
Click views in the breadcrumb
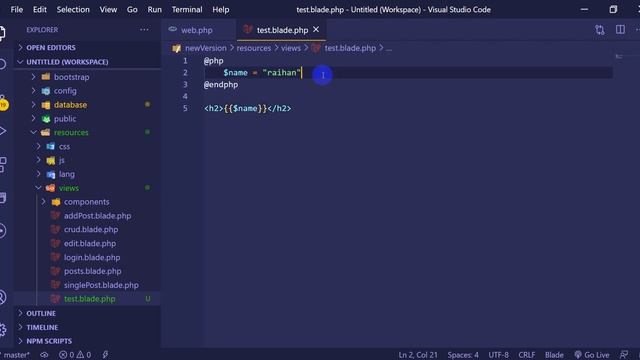point(291,48)
